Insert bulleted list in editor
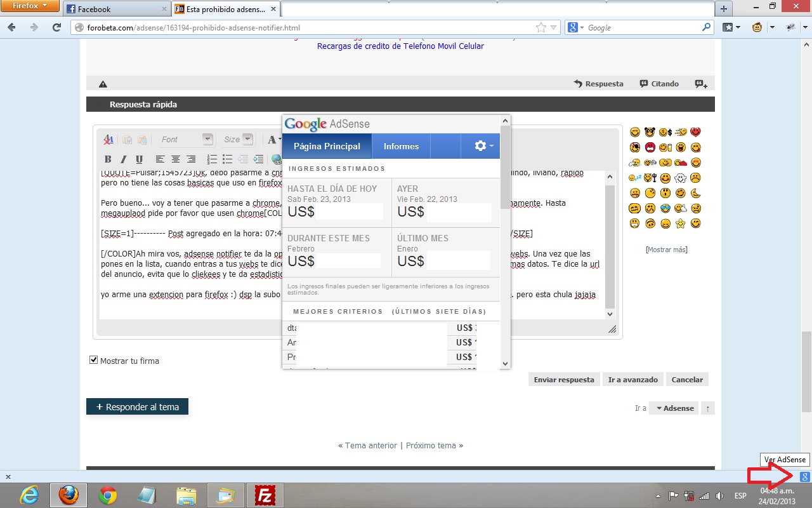Viewport: 812px width, 508px height. click(228, 159)
